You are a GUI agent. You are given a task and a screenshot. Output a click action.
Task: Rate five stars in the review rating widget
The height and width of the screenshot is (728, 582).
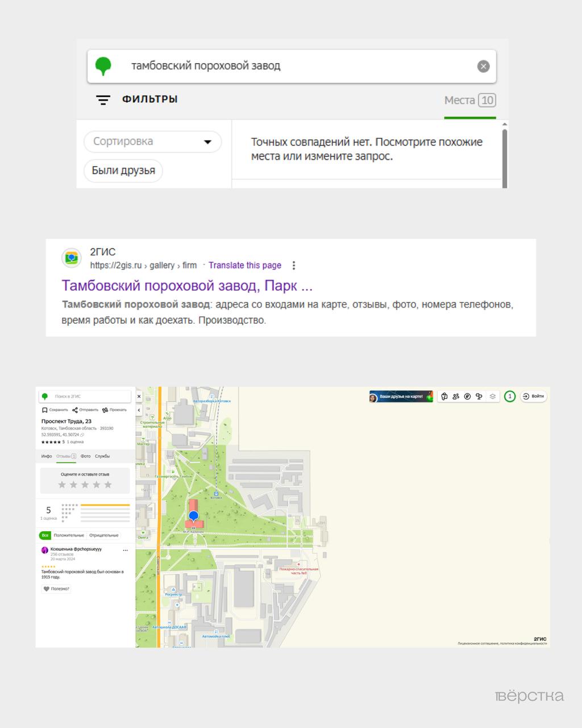tap(108, 485)
